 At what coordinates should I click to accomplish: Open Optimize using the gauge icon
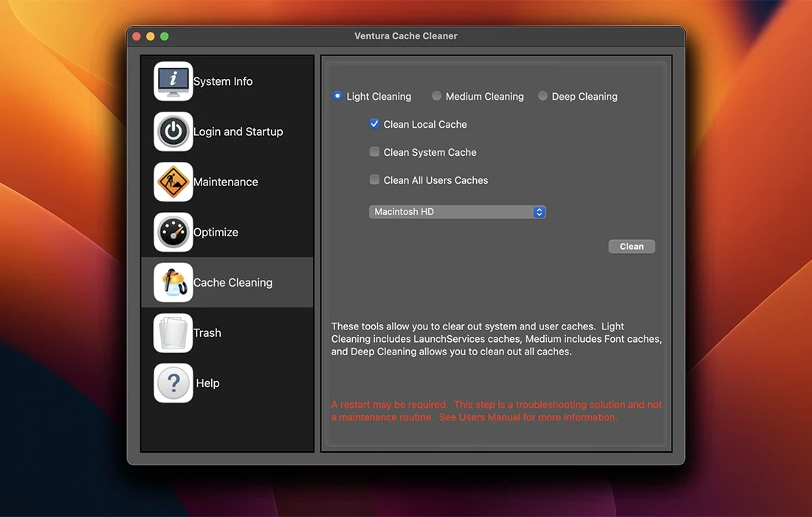click(173, 232)
